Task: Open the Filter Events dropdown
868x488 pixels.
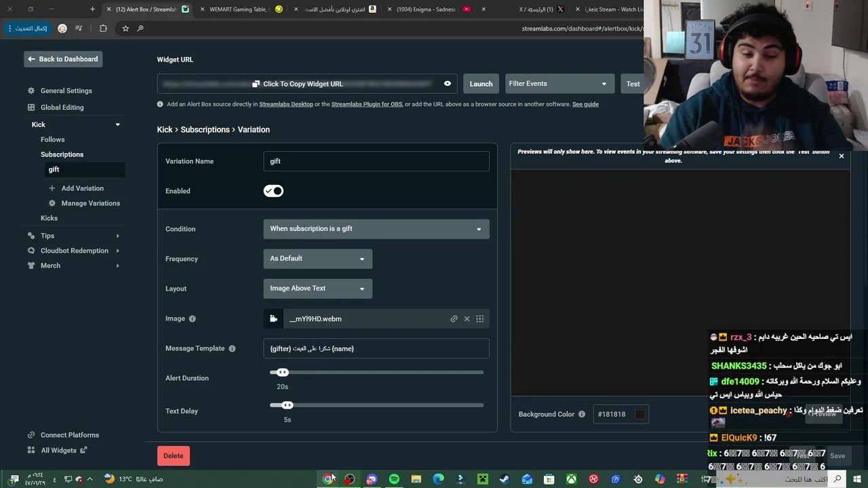Action: tap(559, 84)
